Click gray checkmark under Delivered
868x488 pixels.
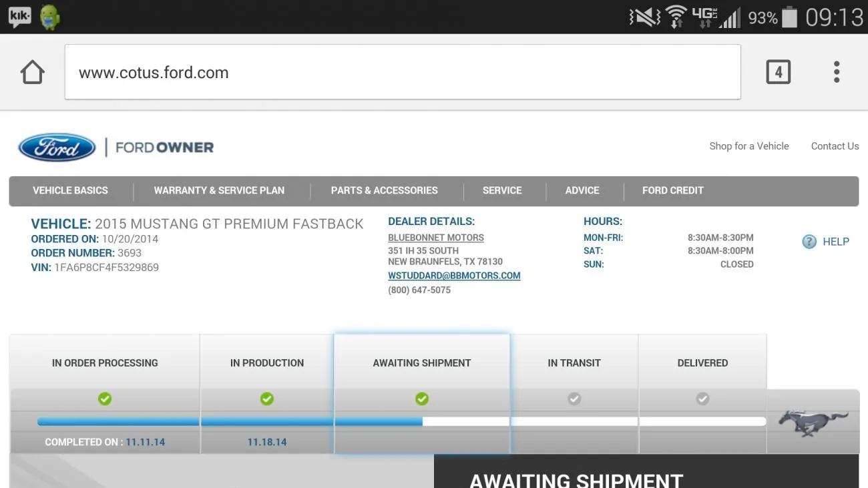click(x=702, y=399)
